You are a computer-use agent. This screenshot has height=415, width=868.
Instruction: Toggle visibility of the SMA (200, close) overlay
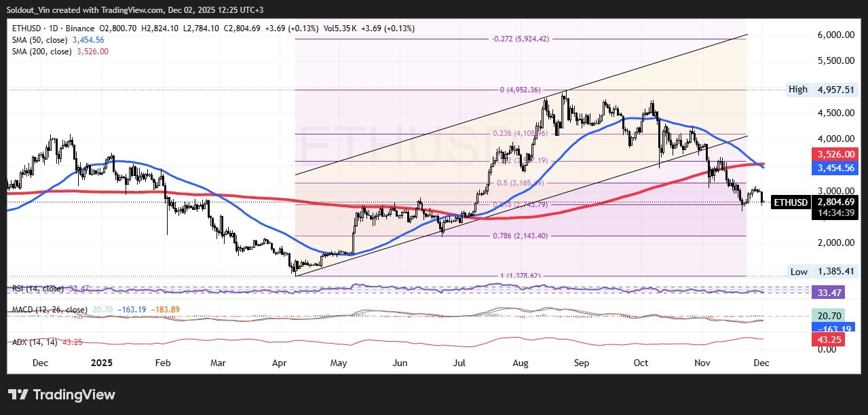pos(42,51)
